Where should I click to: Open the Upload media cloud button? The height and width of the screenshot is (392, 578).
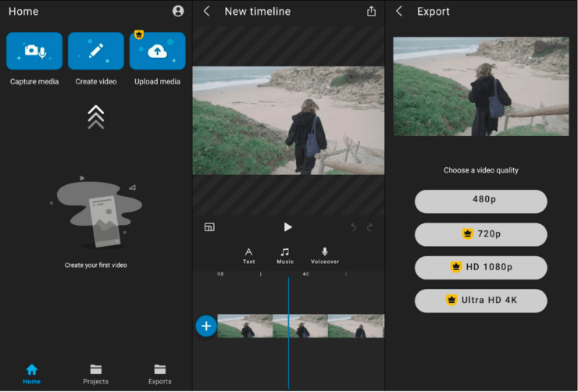[157, 51]
